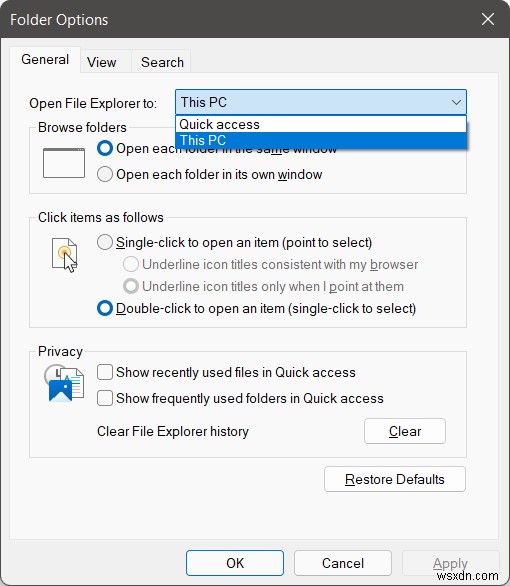The height and width of the screenshot is (586, 510).
Task: Enable Show recently used files in Quick access
Action: pos(105,372)
